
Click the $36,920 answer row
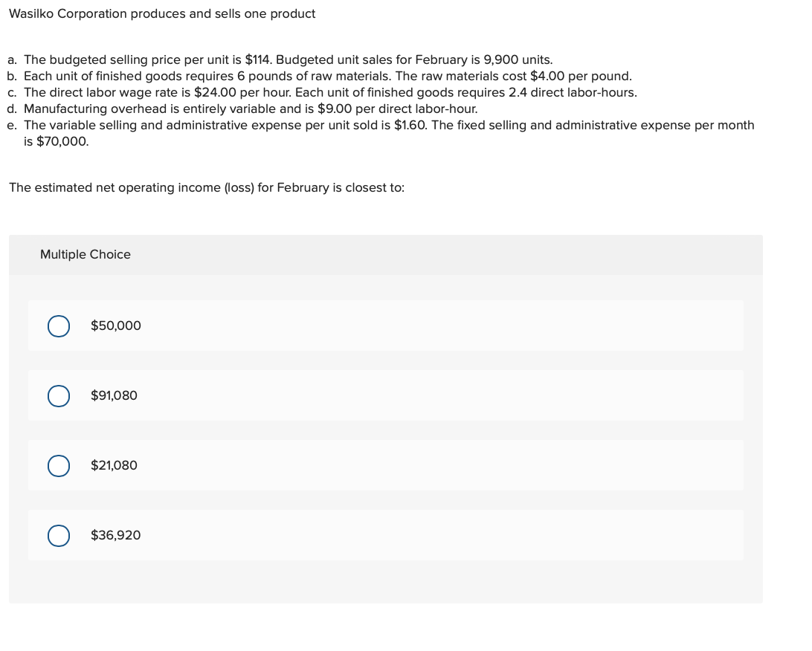click(386, 535)
